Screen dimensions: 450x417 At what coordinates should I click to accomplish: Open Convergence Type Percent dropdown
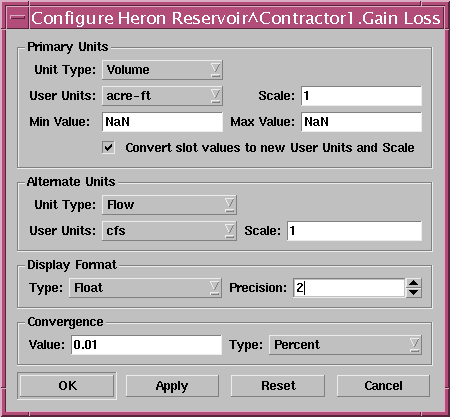(x=345, y=345)
